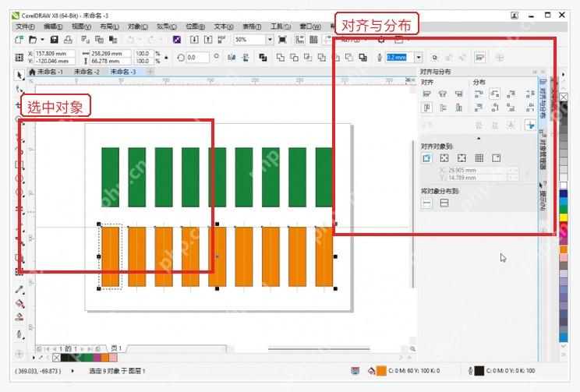
Task: Set align objects to Page edge
Action: click(x=444, y=158)
